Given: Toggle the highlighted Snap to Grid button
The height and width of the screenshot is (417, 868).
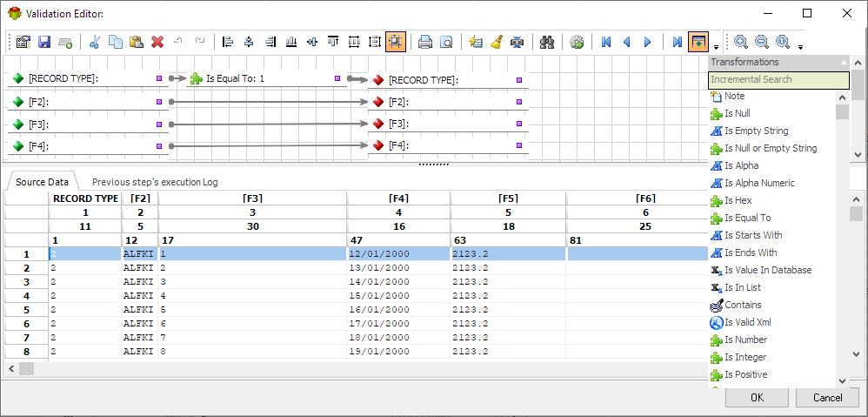Looking at the screenshot, I should [x=396, y=42].
